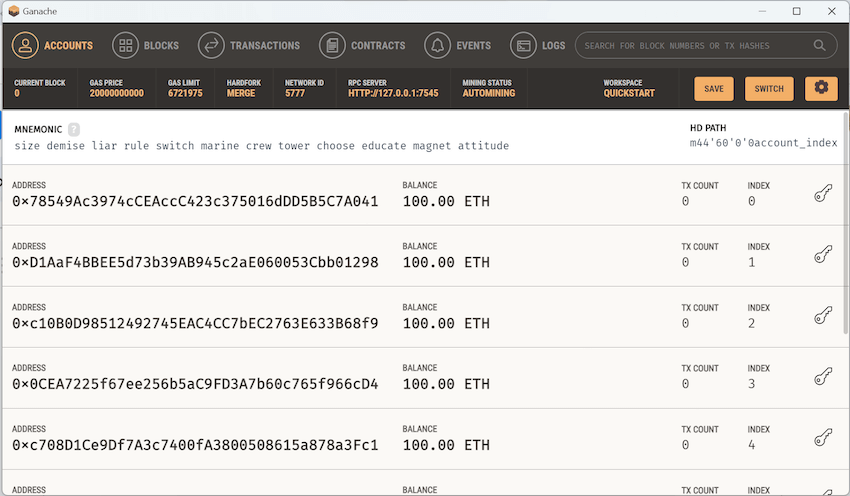Switch to the ACCOUNTS tab label

point(68,46)
